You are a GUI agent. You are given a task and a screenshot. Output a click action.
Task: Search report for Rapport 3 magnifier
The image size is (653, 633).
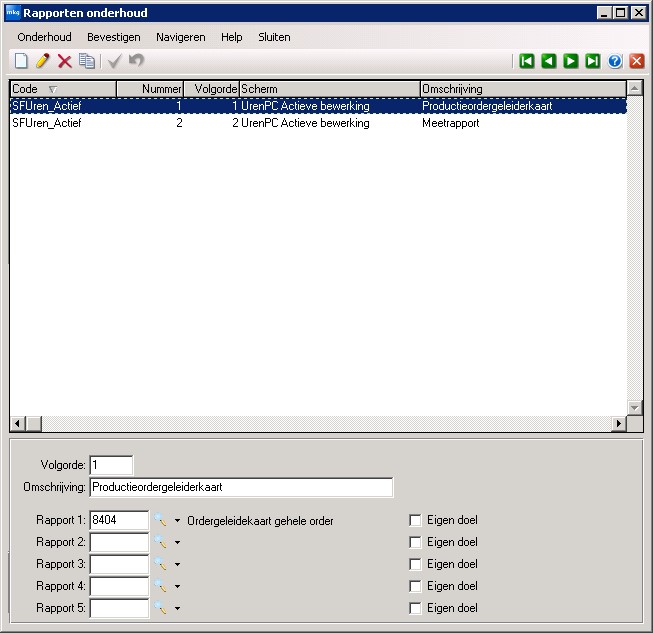(160, 564)
